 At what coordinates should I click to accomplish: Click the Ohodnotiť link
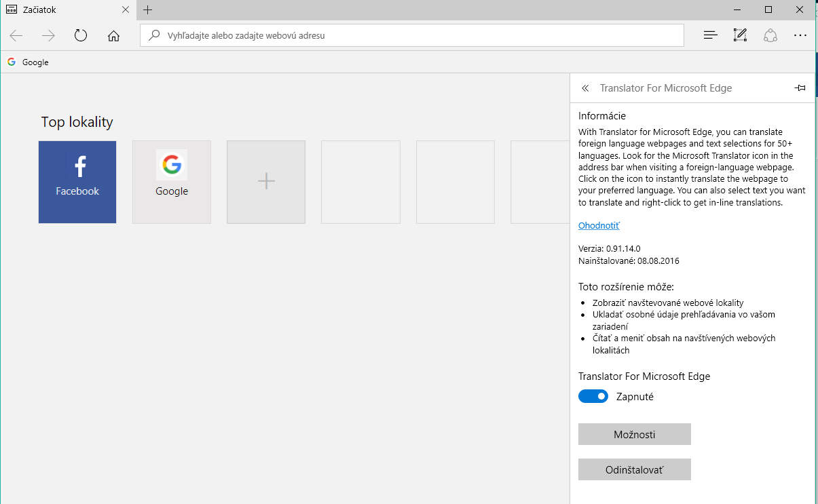pyautogui.click(x=599, y=225)
